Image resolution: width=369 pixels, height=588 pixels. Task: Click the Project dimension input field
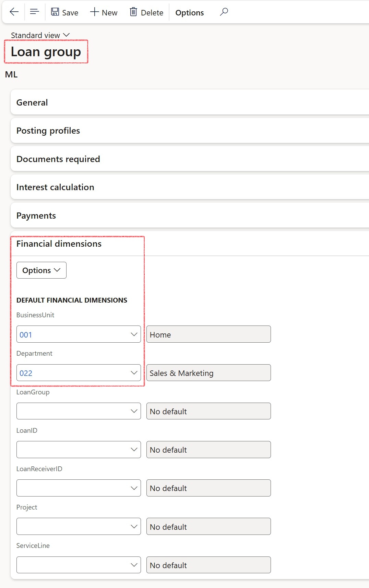click(x=72, y=526)
